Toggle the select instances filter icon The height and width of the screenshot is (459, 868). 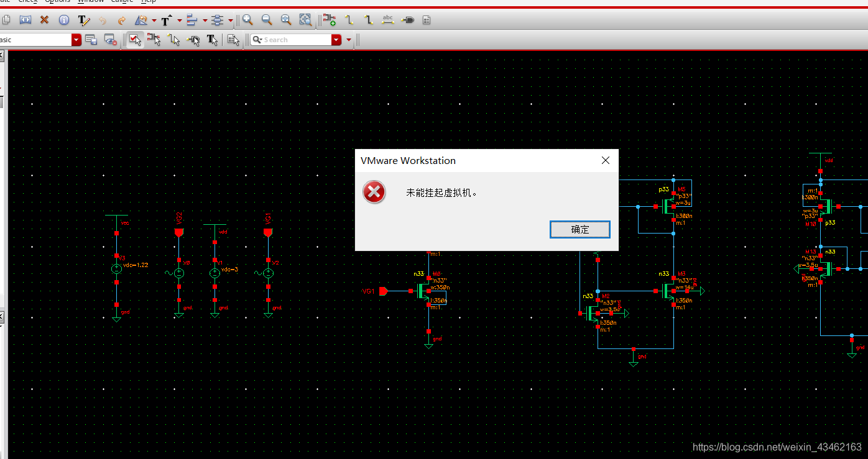coord(154,40)
